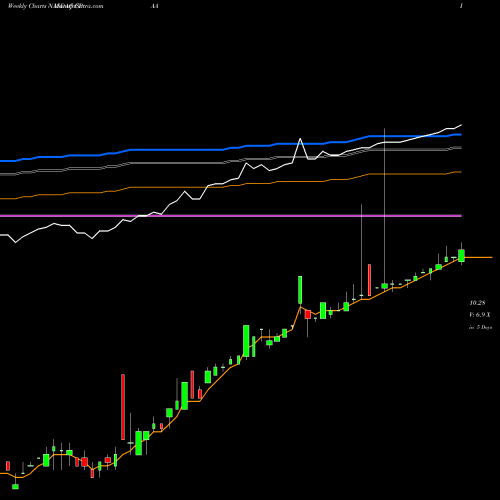Click the tallest red candle on the left
Screen dimensions: 500x500
123,407
